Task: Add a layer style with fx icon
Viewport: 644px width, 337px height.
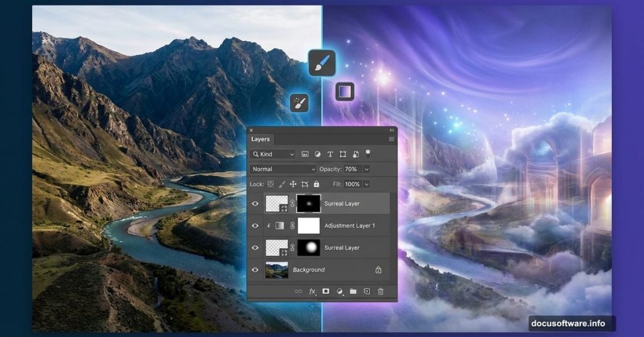Action: click(312, 292)
